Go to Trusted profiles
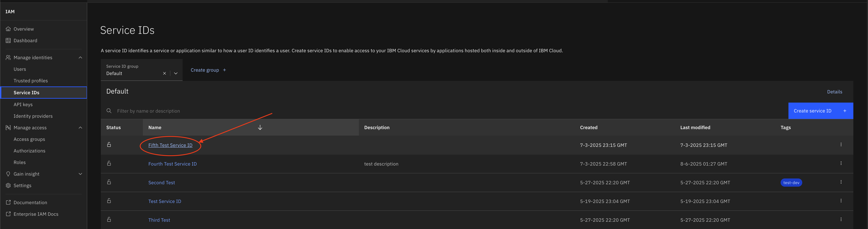The width and height of the screenshot is (868, 229). tap(31, 81)
